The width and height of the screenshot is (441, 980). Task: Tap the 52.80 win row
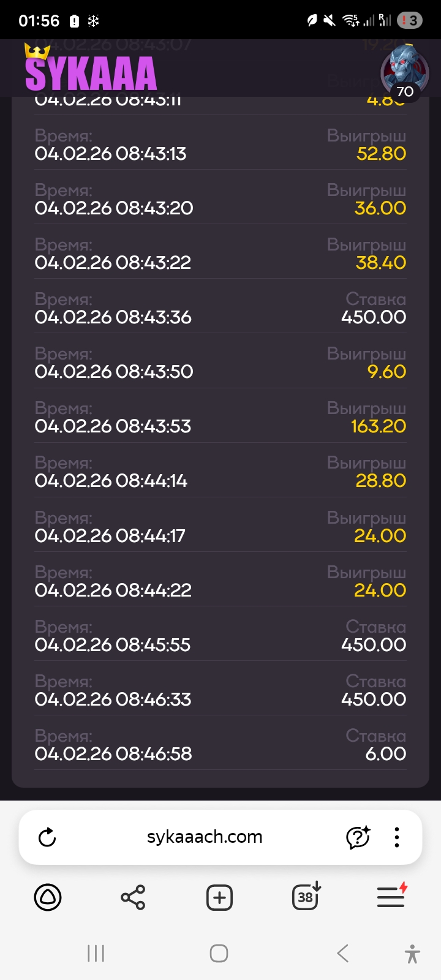(221, 145)
